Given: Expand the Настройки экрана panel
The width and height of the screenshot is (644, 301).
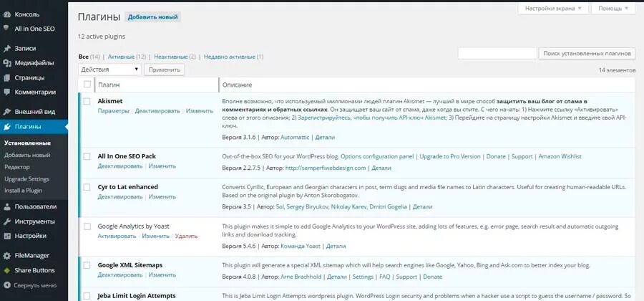Looking at the screenshot, I should click(x=553, y=8).
